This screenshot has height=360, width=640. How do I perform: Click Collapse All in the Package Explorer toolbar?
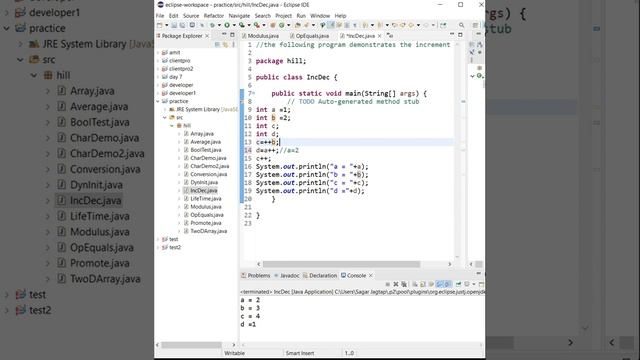point(218,44)
